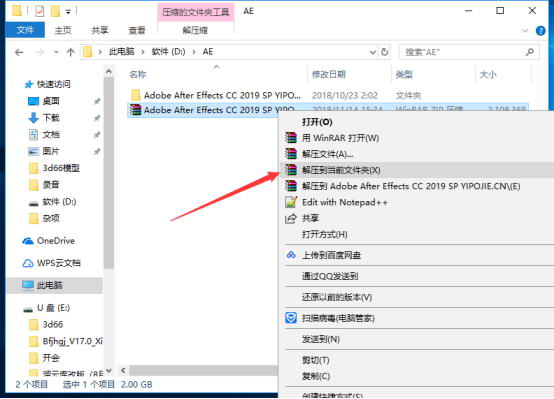Image resolution: width=554 pixels, height=399 pixels.
Task: Choose 解压到 Adobe After Effects folder entry
Action: [x=416, y=186]
